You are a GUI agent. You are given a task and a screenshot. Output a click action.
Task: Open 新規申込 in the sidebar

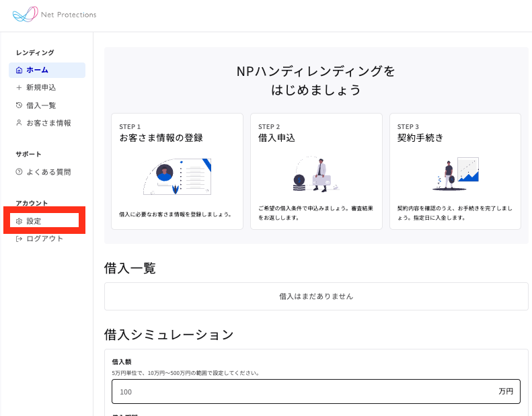click(x=40, y=87)
